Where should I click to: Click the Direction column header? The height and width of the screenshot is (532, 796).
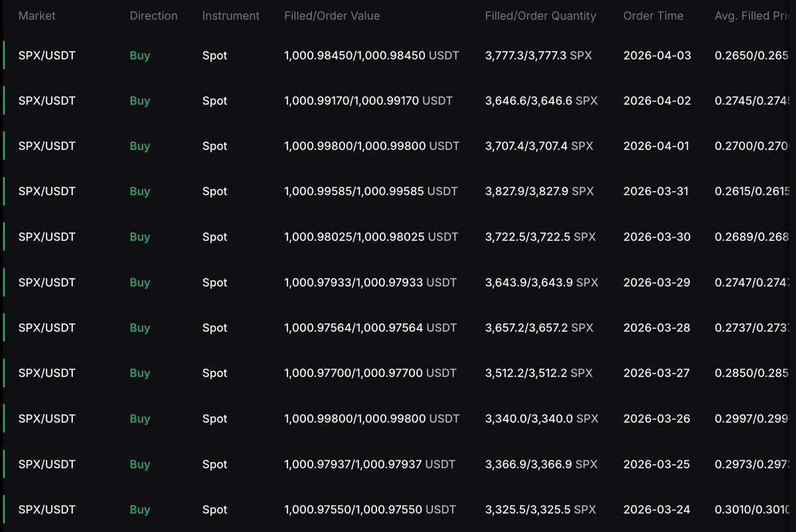[x=153, y=16]
